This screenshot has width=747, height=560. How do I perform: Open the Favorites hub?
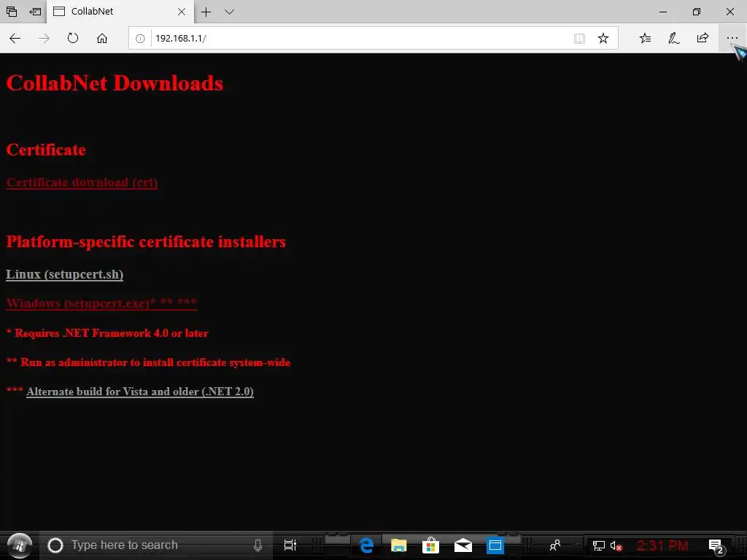tap(645, 39)
